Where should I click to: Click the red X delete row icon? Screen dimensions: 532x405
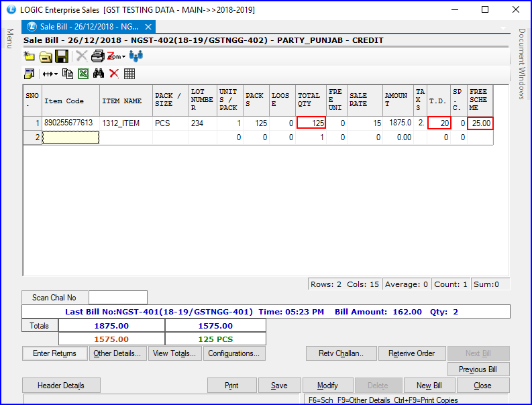click(114, 74)
